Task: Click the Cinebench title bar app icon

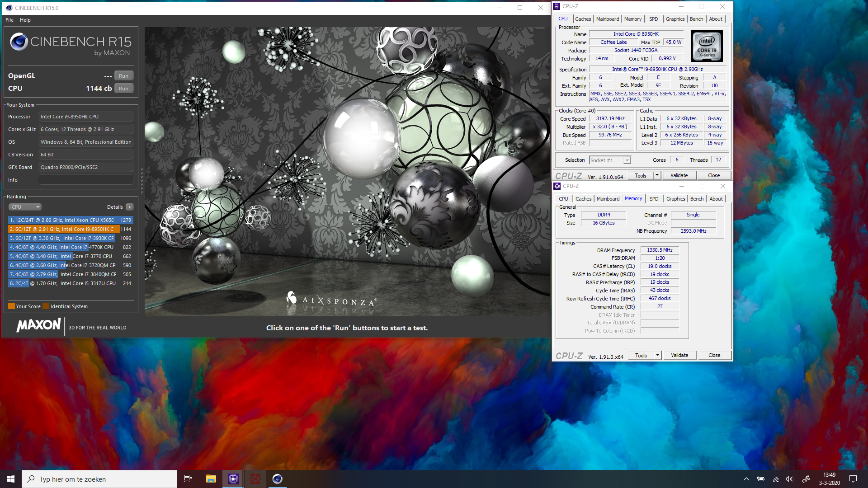Action: click(x=9, y=8)
